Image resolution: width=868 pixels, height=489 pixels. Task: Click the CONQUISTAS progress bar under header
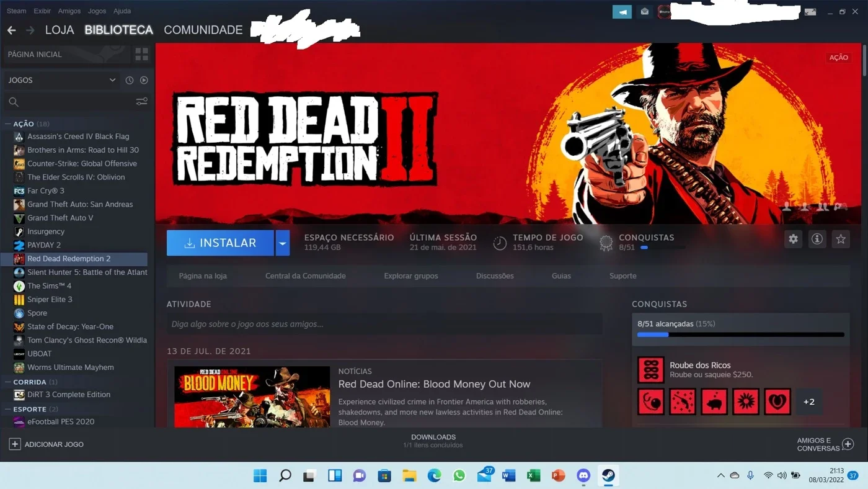click(x=664, y=248)
